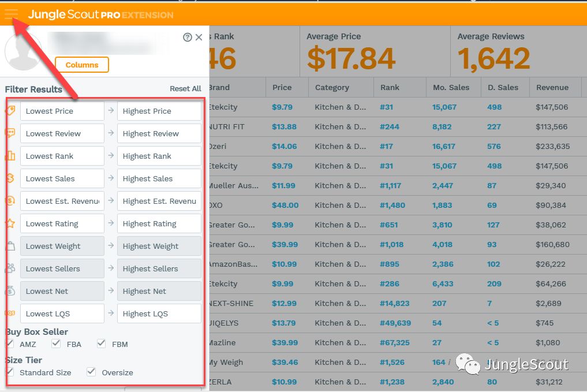Click rank #49,639 link
The image size is (587, 392).
395,323
